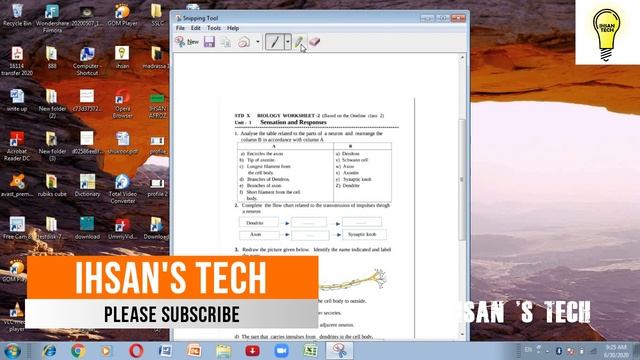
Task: Select the ihsan desktop icon
Action: [122, 58]
